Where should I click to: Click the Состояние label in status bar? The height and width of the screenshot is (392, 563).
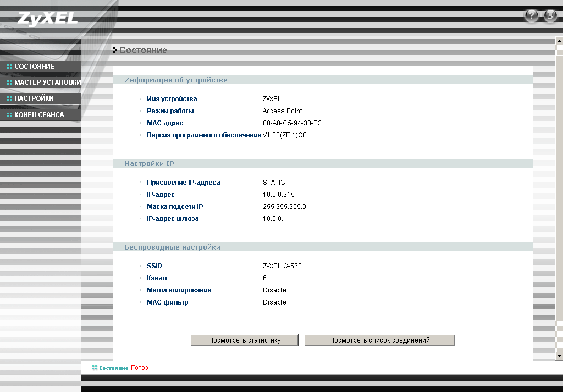(113, 368)
